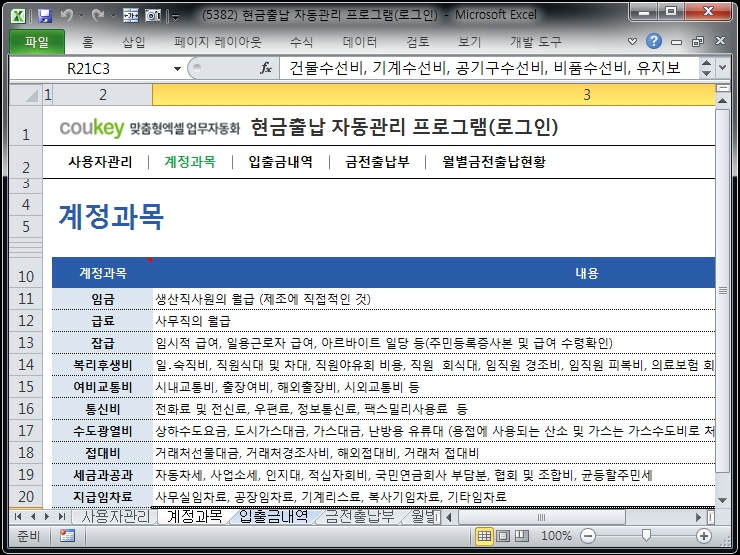Click the 100% zoom level button
This screenshot has height=555, width=740.
[556, 536]
